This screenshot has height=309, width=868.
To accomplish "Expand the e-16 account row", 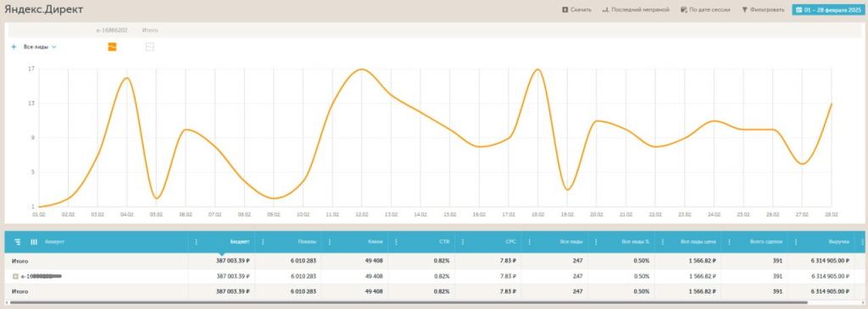I will point(15,276).
